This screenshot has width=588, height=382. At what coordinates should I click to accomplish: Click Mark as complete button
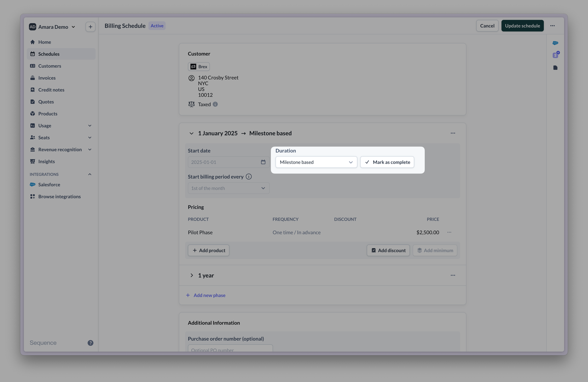pyautogui.click(x=387, y=162)
